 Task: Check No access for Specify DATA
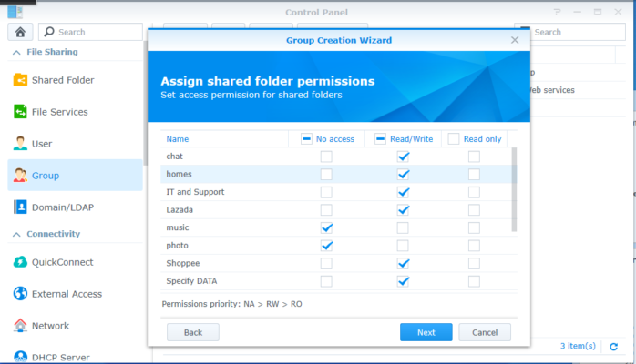coord(326,281)
